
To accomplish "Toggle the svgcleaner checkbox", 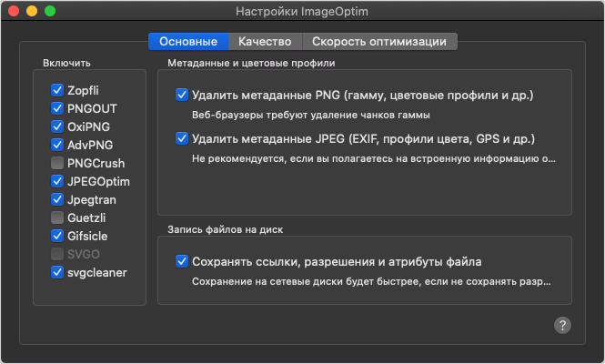I will pyautogui.click(x=57, y=272).
